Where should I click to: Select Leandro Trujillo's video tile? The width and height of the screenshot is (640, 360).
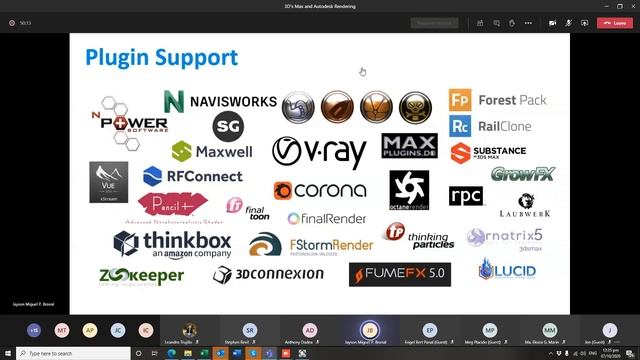(x=189, y=331)
